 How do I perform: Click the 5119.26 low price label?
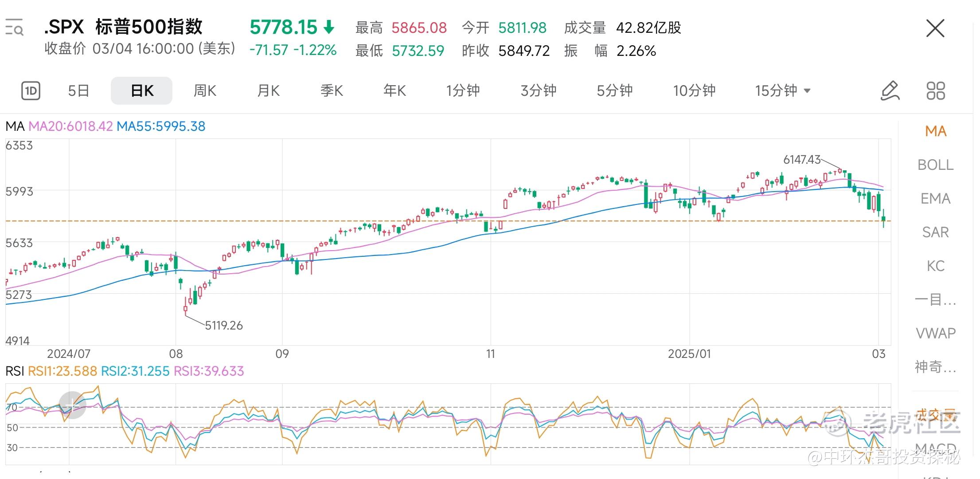click(224, 326)
